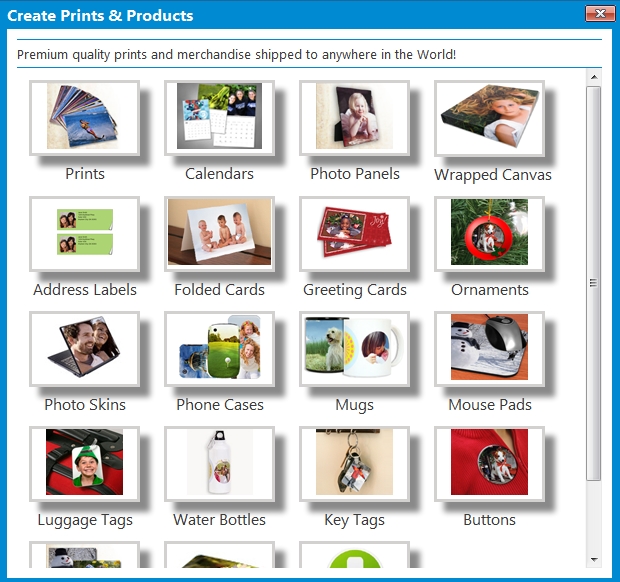The image size is (620, 582).
Task: Select the Water Bottles product
Action: coord(219,463)
